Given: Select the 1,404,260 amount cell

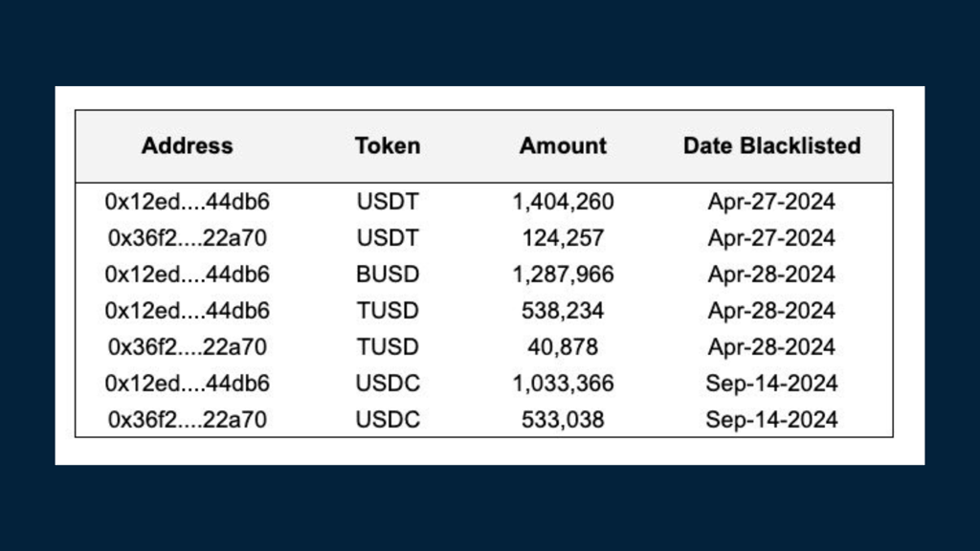Looking at the screenshot, I should 563,202.
